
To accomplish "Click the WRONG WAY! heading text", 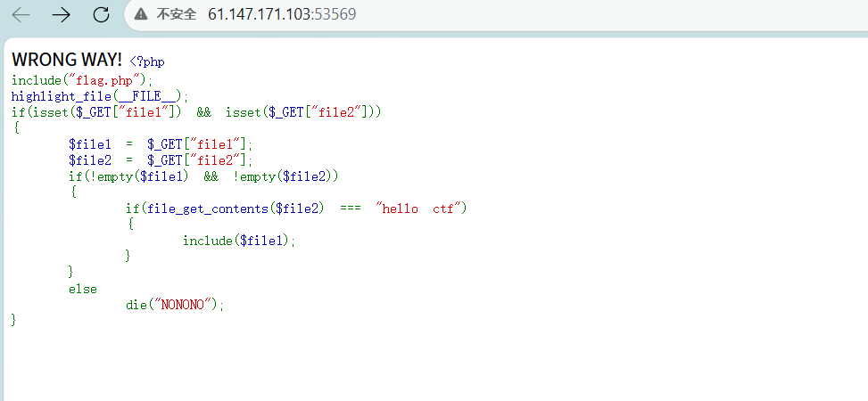I will [67, 61].
